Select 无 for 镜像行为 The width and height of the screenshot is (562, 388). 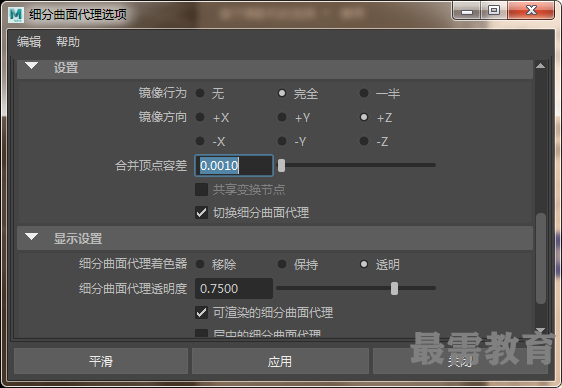pyautogui.click(x=200, y=94)
